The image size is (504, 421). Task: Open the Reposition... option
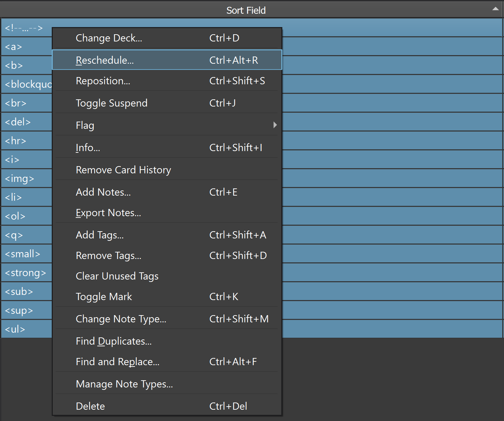tap(167, 81)
